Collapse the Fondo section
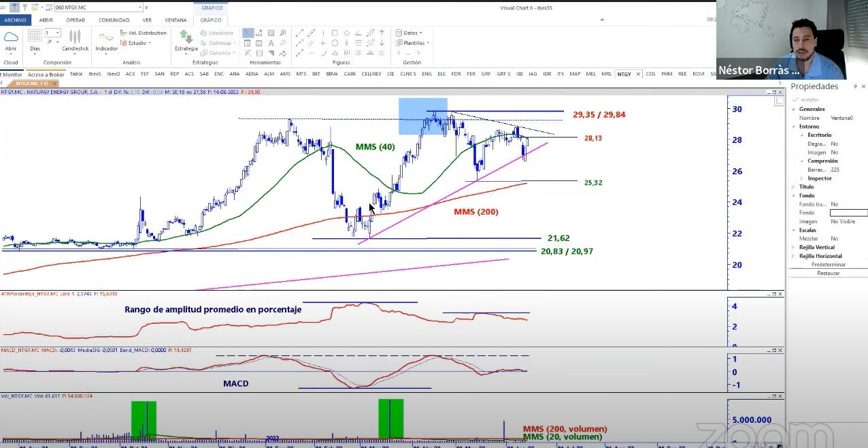The height and width of the screenshot is (448, 868). pos(793,196)
